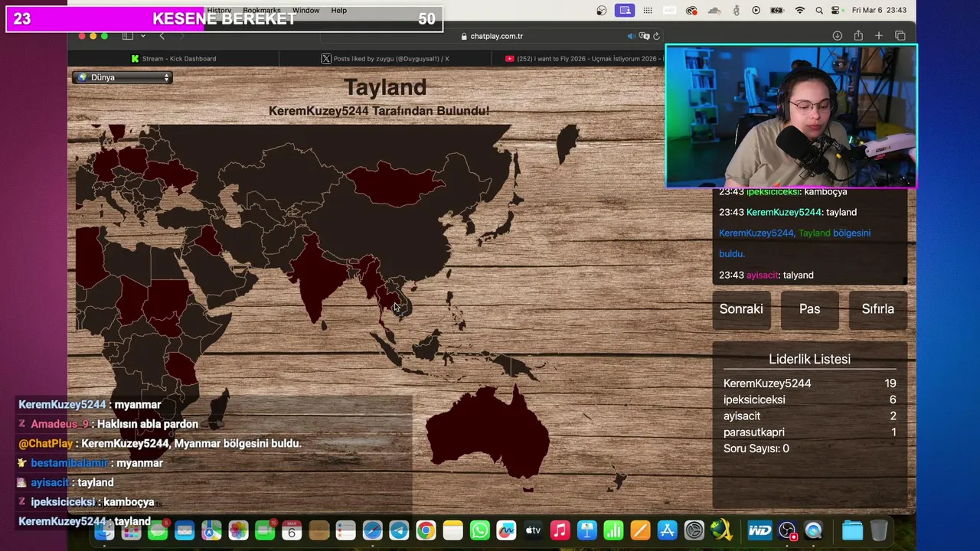Reload the chatplay.com.tr page
This screenshot has height=551, width=980.
[x=656, y=36]
